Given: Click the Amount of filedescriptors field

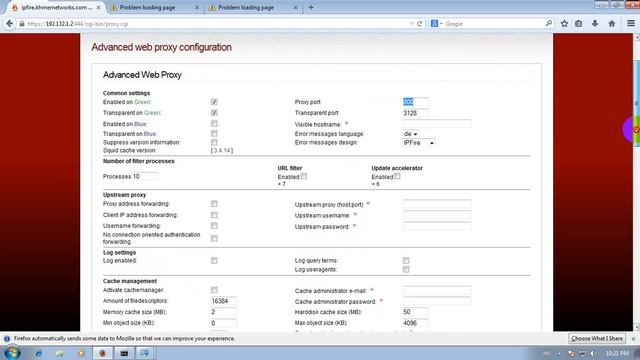Looking at the screenshot, I should [x=224, y=301].
